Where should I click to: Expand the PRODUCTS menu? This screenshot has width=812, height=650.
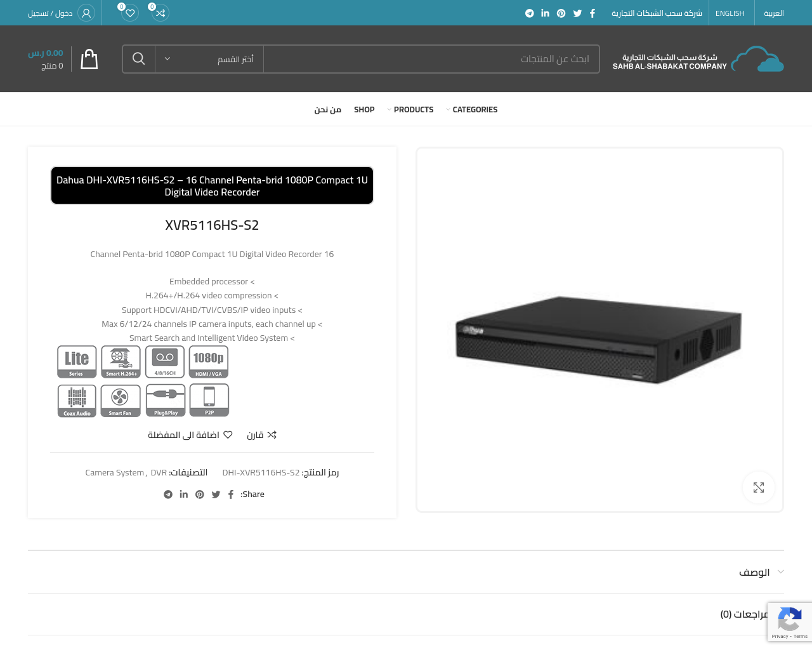[x=410, y=110]
